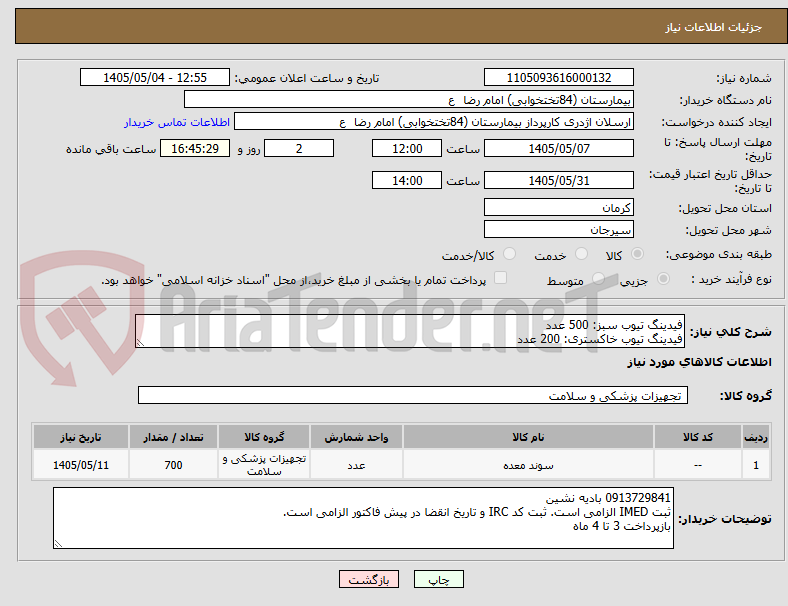
Task: Click the اطلاعات کالاهای مورد نیاز heading
Action: point(699,362)
